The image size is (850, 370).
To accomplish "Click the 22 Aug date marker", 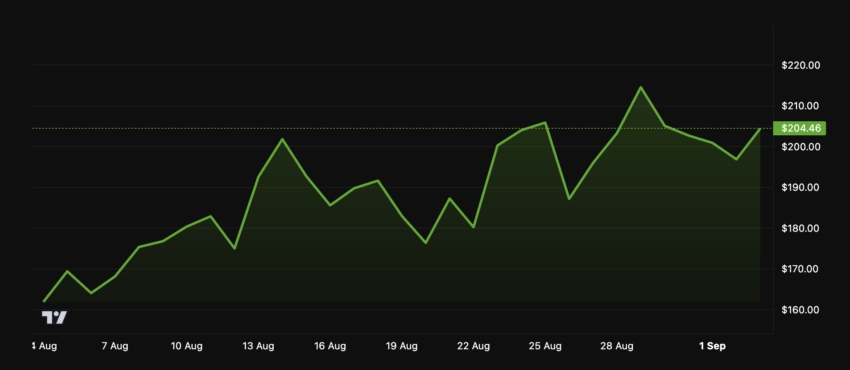I will pos(473,346).
